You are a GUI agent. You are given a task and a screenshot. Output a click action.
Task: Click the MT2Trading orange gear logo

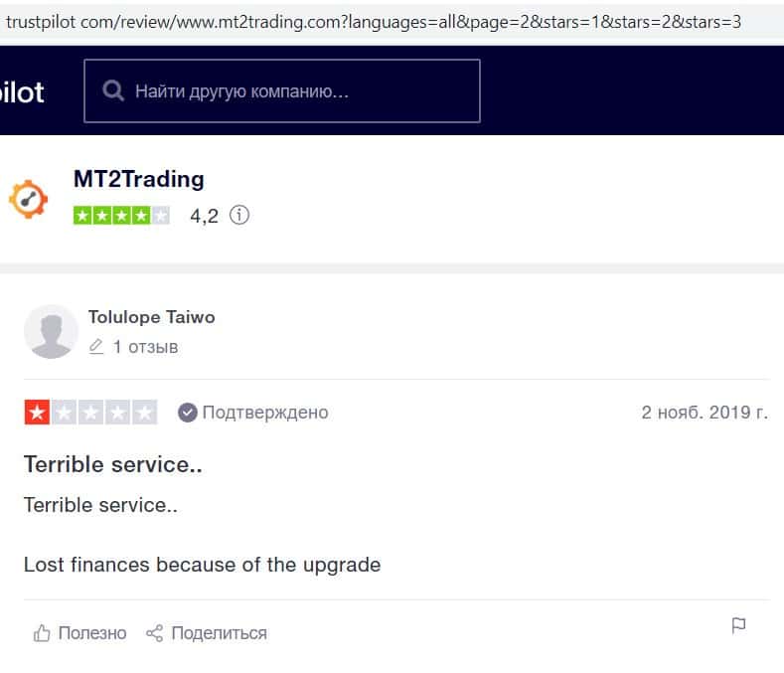(x=28, y=199)
